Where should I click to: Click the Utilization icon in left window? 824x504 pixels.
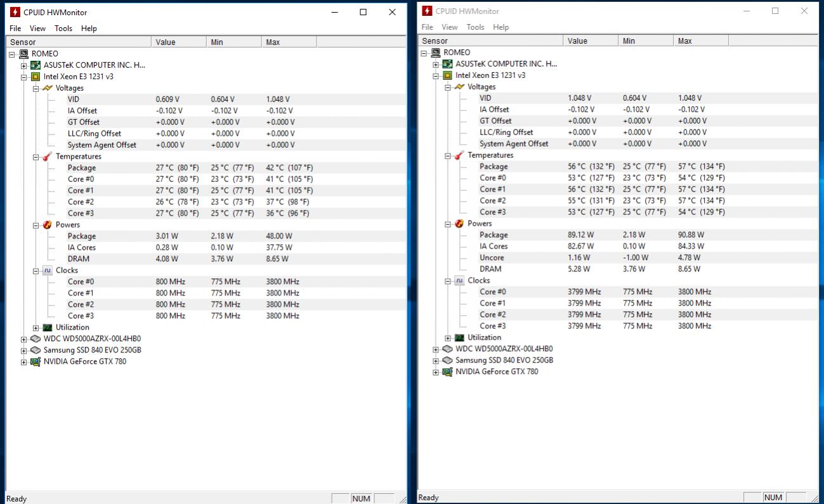pos(48,328)
